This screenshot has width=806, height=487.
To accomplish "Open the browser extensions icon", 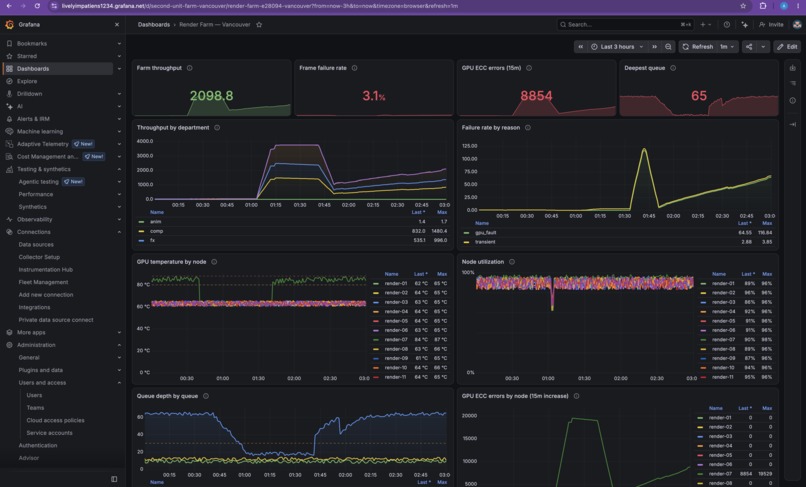I will pyautogui.click(x=763, y=6).
